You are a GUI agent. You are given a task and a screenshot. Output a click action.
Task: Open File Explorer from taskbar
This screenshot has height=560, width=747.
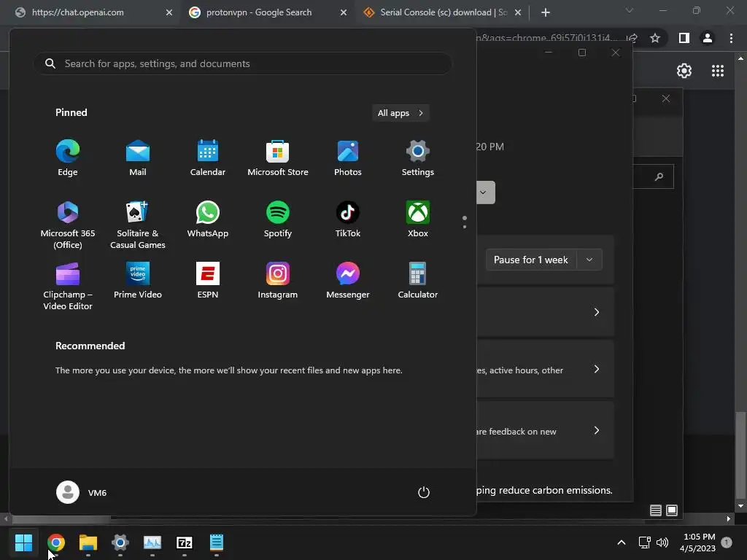[x=88, y=542]
